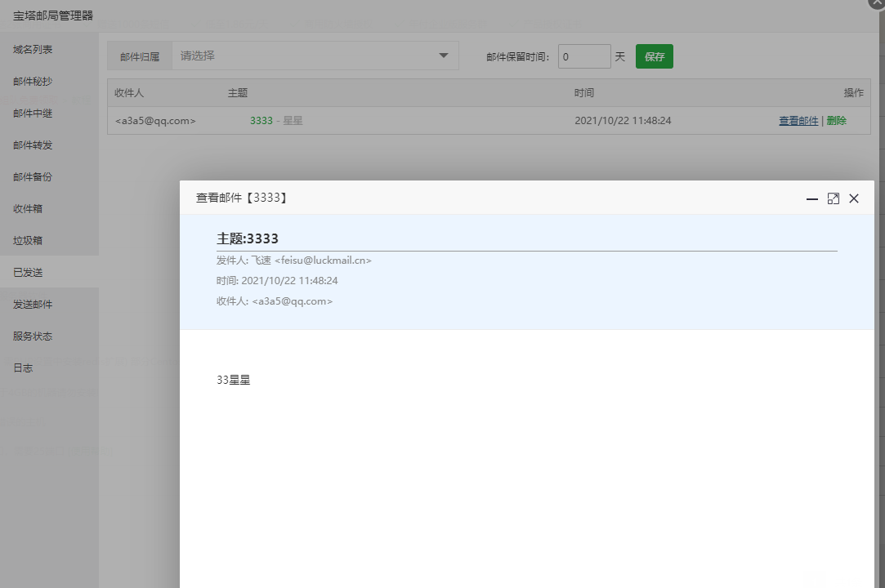Minimize the 查看邮件 dialog
Image resolution: width=885 pixels, height=588 pixels.
(811, 198)
